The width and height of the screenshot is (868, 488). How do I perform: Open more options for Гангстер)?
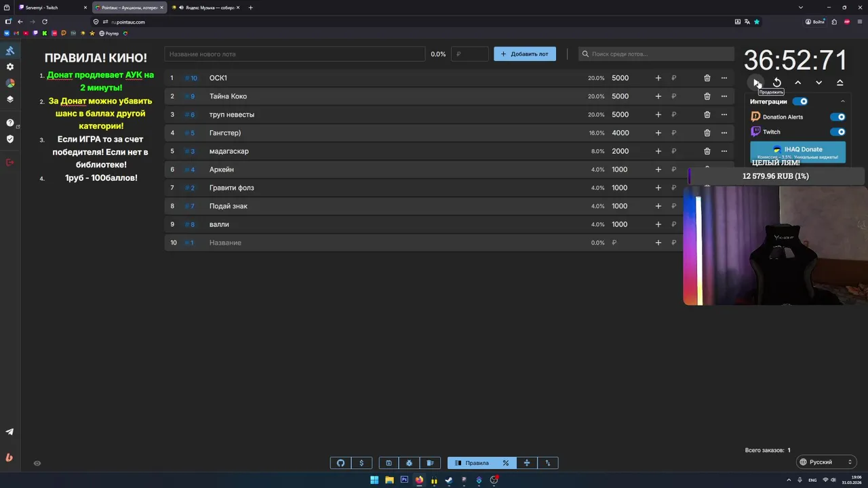(724, 133)
